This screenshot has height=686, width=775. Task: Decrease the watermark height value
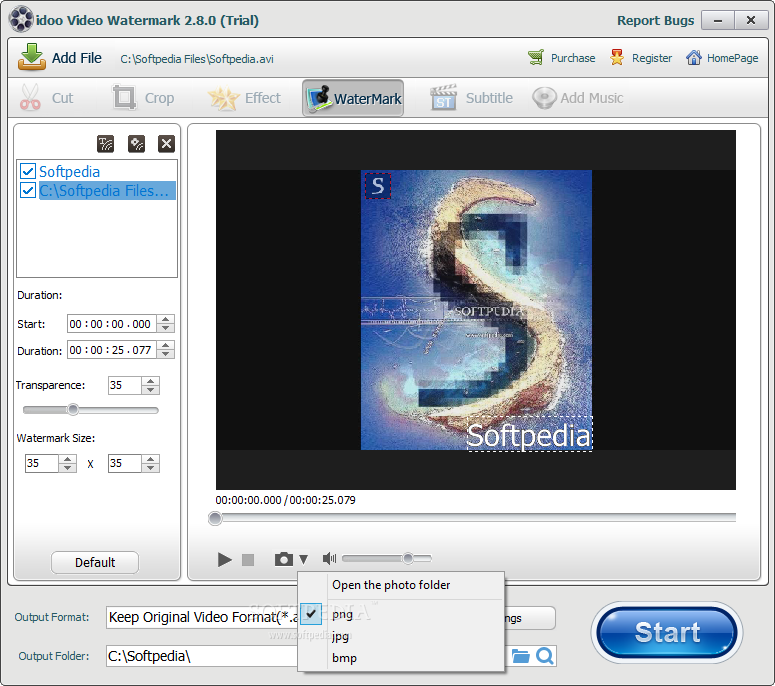(150, 468)
